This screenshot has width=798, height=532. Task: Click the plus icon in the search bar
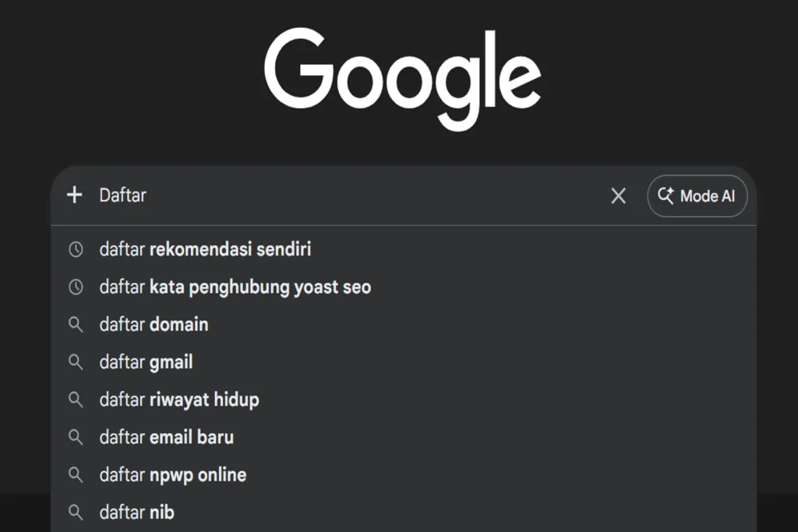click(x=74, y=196)
